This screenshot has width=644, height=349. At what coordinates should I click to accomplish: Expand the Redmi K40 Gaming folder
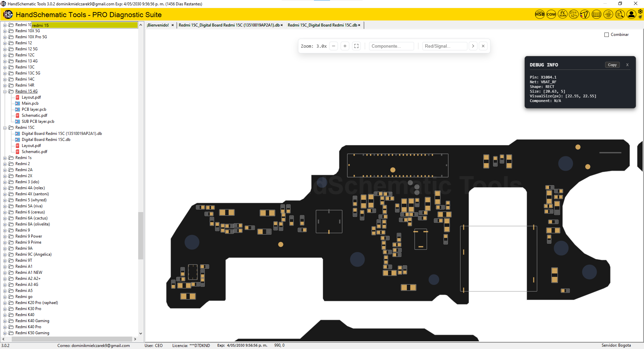[x=5, y=321]
